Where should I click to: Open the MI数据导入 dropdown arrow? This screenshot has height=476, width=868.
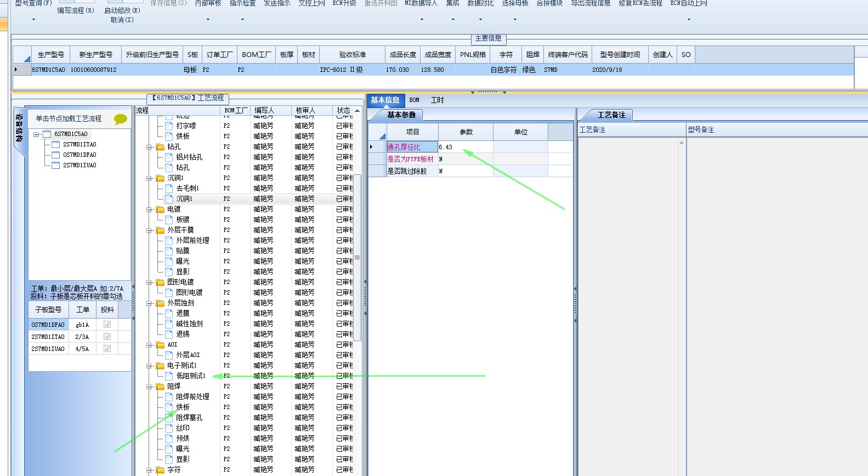pos(422,20)
